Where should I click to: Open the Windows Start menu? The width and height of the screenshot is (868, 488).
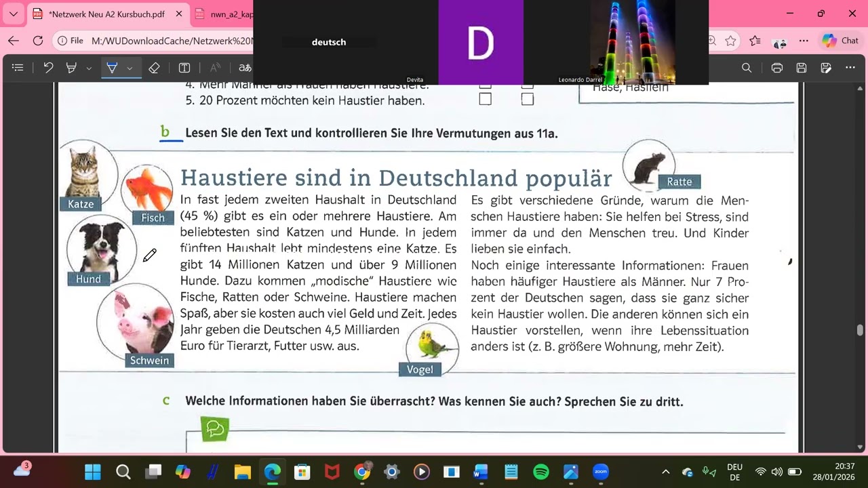(93, 472)
